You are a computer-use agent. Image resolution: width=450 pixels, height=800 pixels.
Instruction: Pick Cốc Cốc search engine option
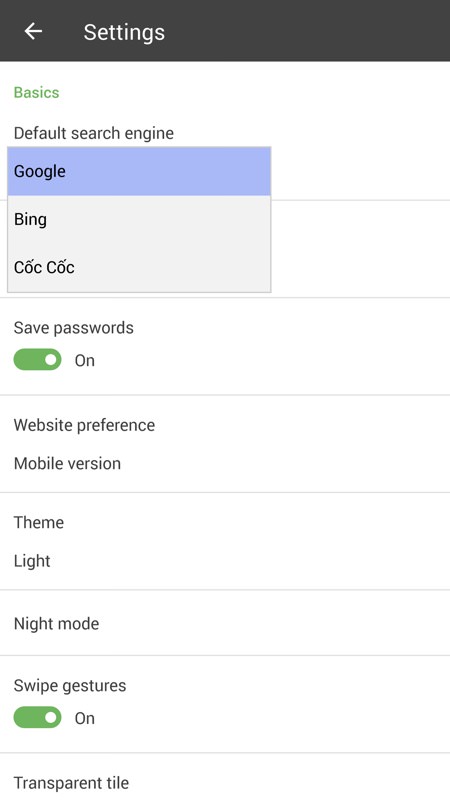click(x=139, y=267)
